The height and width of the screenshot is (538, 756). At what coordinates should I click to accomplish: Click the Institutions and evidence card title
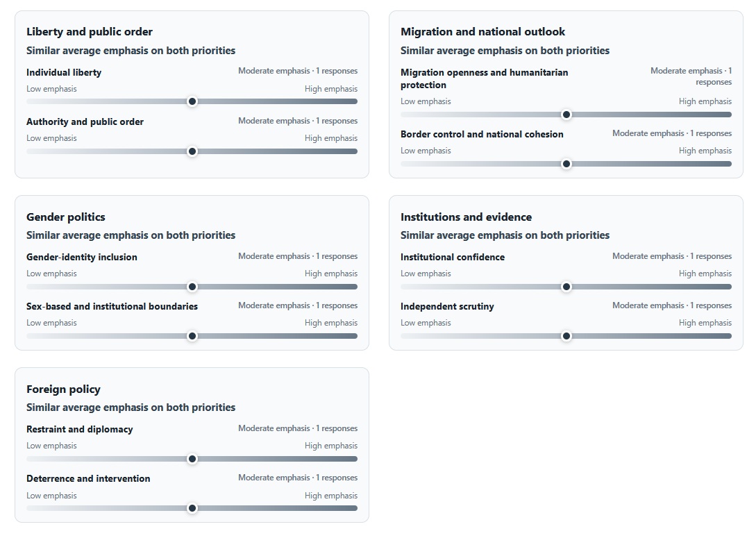click(467, 217)
